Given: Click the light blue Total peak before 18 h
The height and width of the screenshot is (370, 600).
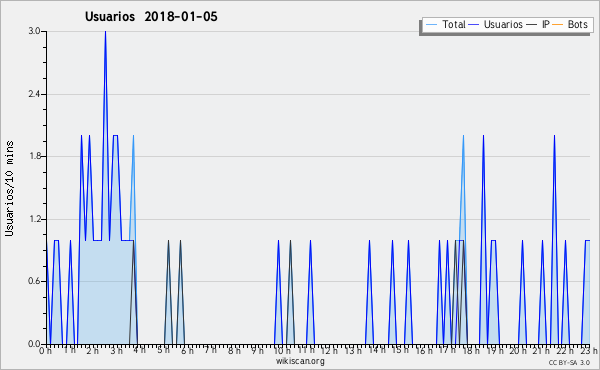Looking at the screenshot, I should point(463,136).
